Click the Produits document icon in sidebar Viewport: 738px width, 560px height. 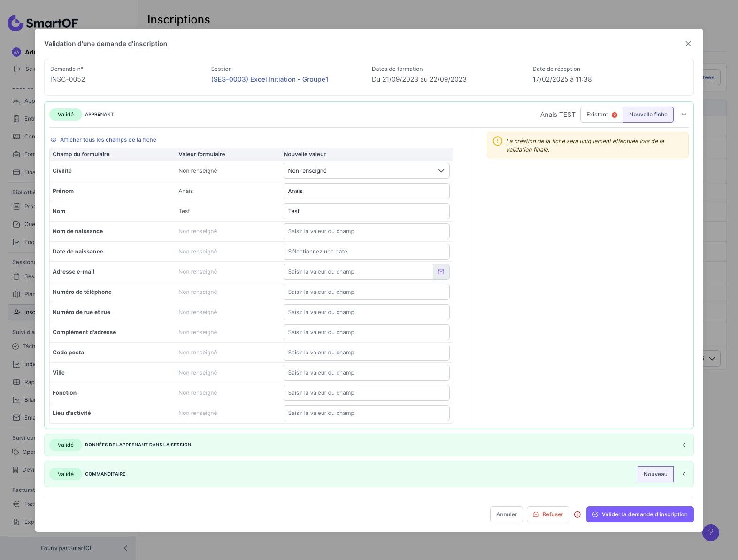pyautogui.click(x=16, y=207)
